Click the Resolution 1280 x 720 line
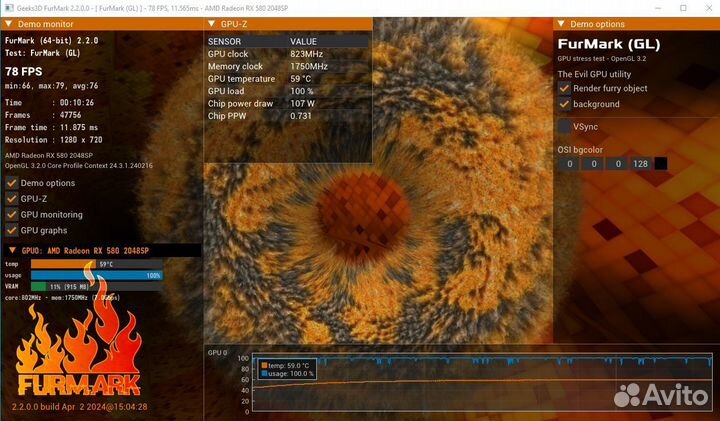The height and width of the screenshot is (421, 720). click(54, 140)
